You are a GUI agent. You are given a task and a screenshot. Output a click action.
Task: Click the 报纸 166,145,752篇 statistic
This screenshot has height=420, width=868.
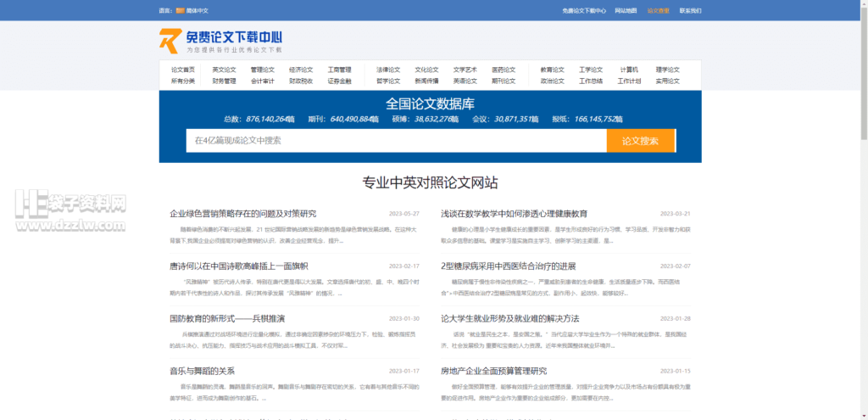[x=587, y=119]
